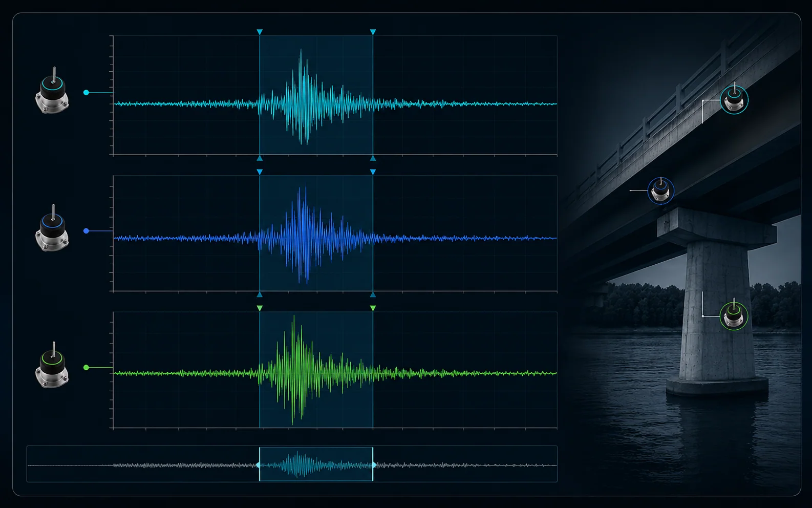The image size is (812, 508).
Task: Click top-right selection marker of cyan waveform
Action: coord(373,32)
